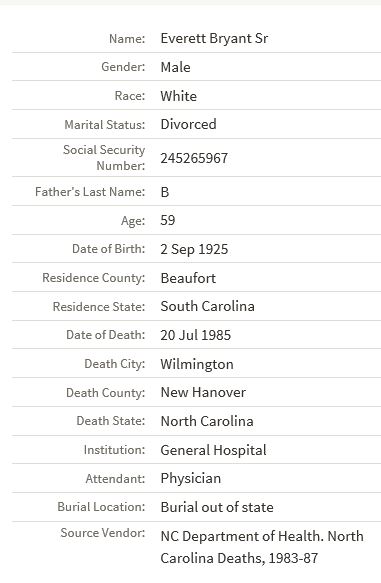The width and height of the screenshot is (381, 583).
Task: Click the Date of Birth 2 Sep 1925
Action: point(194,249)
